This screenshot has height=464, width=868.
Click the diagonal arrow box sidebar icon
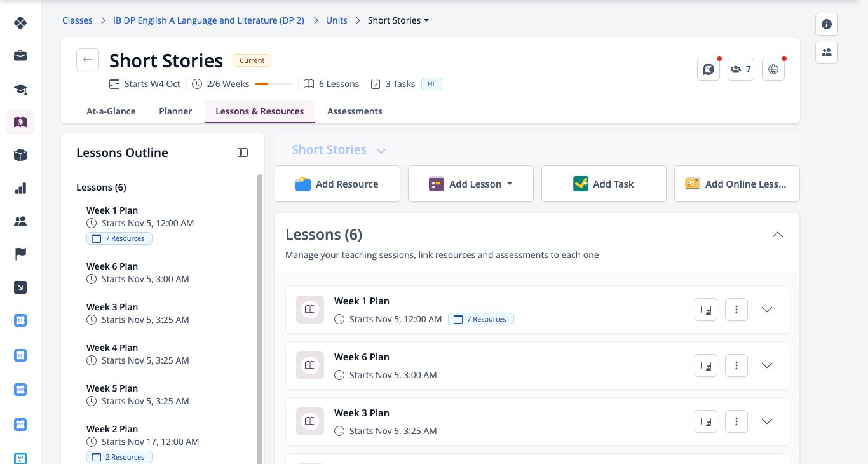(x=20, y=288)
